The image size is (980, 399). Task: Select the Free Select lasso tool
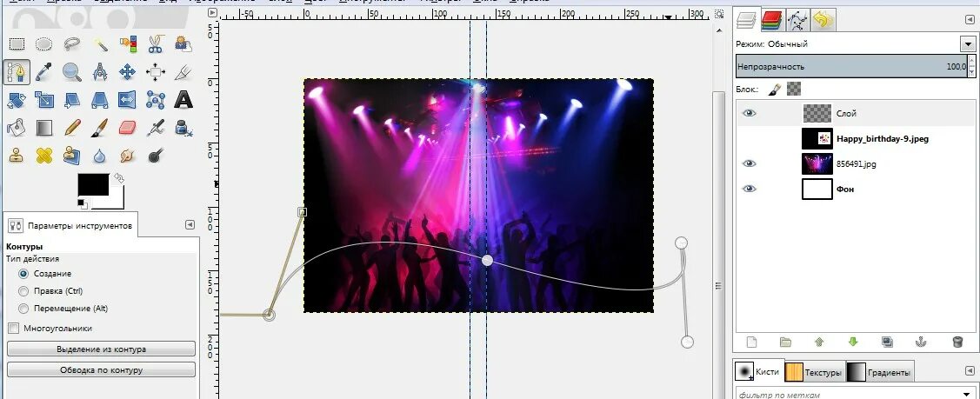72,43
